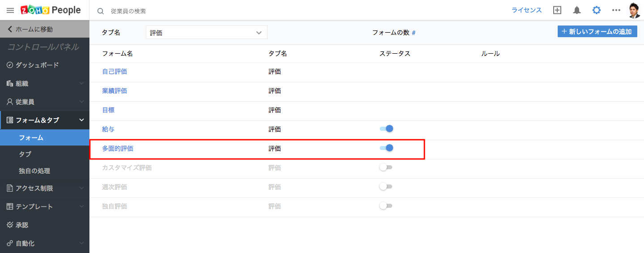Click the フォーム&タブ sidebar icon

(10, 120)
